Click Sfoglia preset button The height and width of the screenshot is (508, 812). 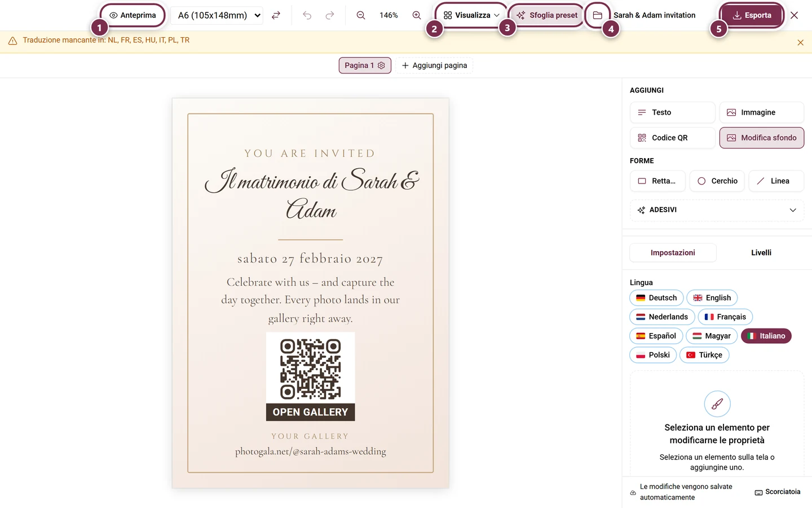coord(547,15)
